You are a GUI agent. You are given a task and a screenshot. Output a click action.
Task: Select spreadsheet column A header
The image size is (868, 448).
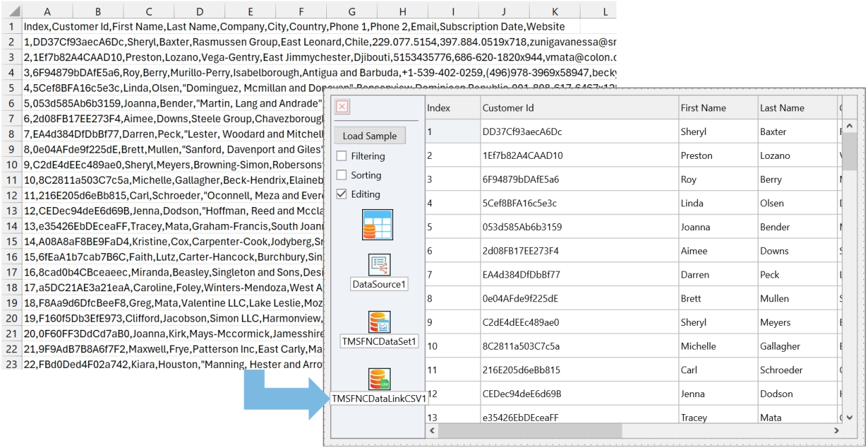[x=47, y=12]
